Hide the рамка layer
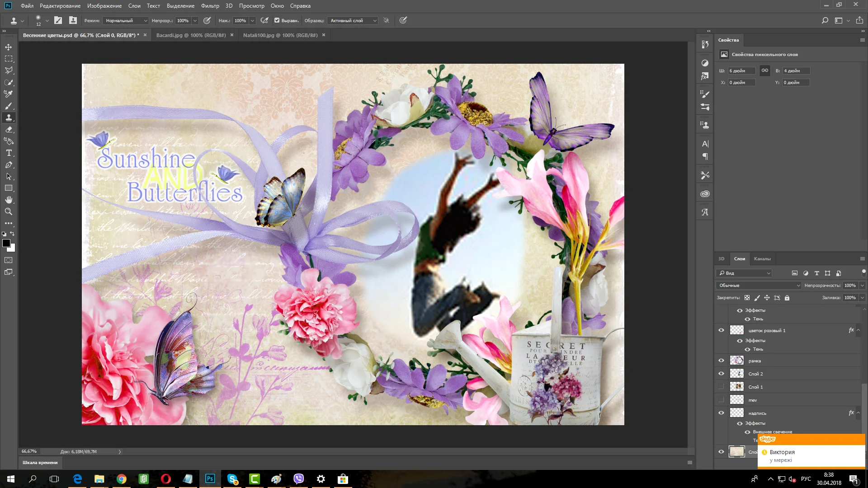The width and height of the screenshot is (868, 488). click(x=721, y=361)
